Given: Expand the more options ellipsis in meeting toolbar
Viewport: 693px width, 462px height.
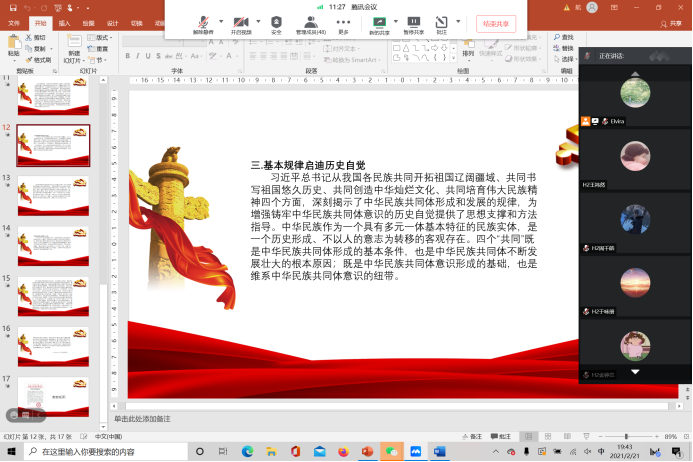Looking at the screenshot, I should tap(344, 22).
